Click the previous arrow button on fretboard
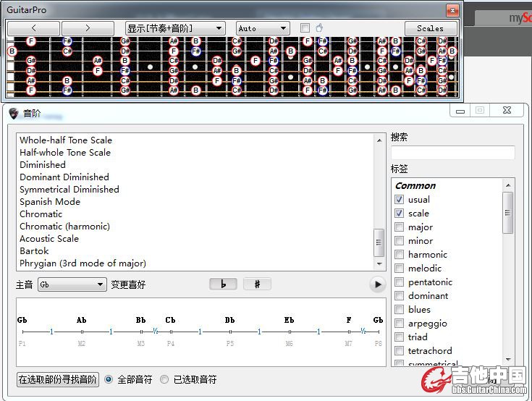 34,28
